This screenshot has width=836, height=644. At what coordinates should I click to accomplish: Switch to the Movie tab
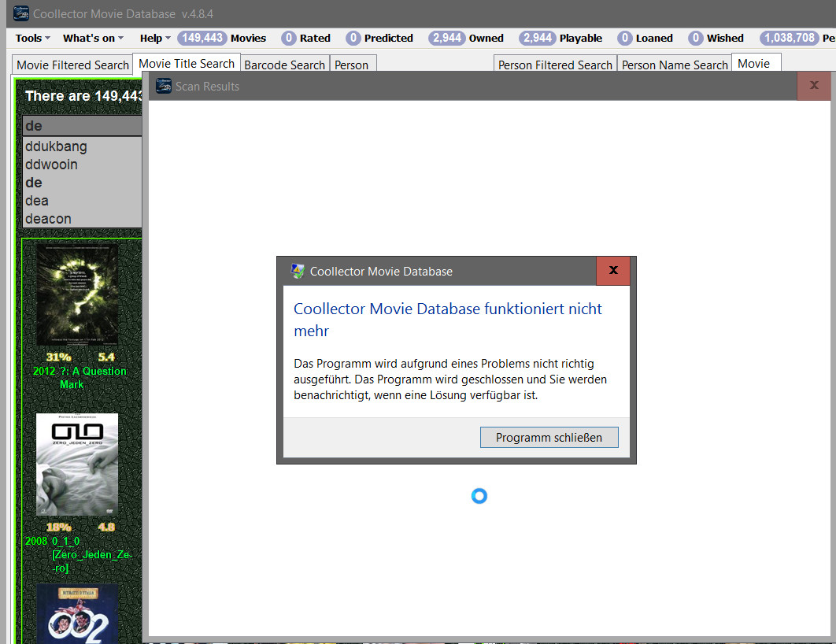(x=756, y=64)
